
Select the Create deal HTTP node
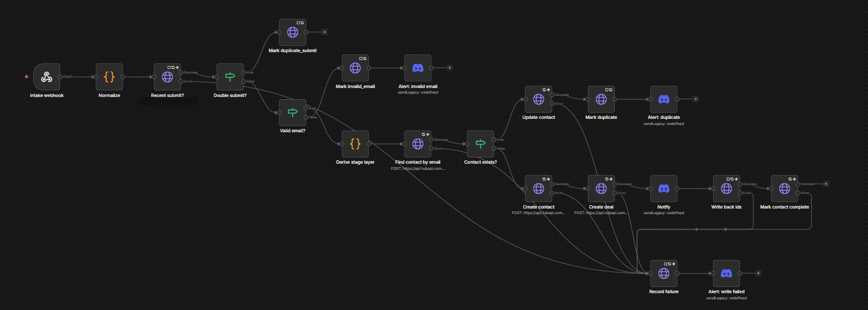tap(601, 188)
